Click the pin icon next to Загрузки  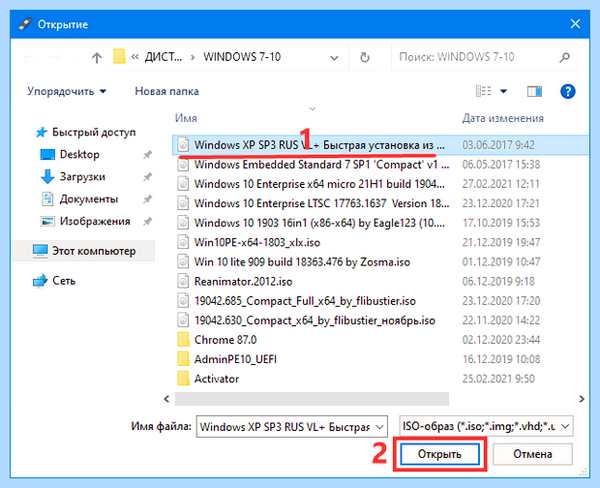(x=147, y=177)
